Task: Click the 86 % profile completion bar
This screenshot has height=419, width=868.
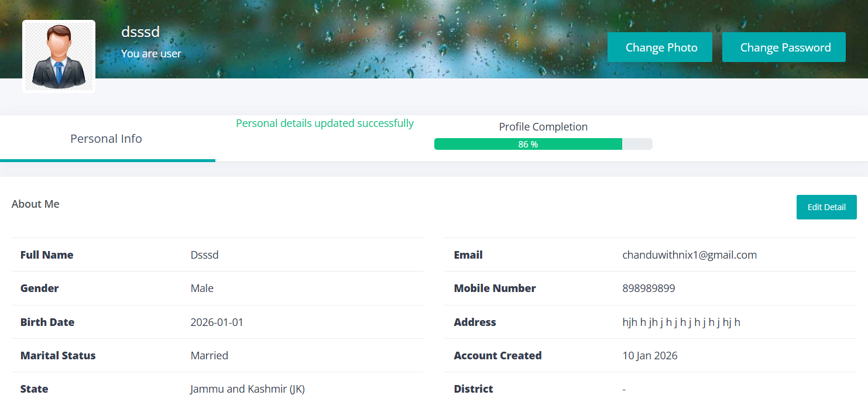Action: 543,144
